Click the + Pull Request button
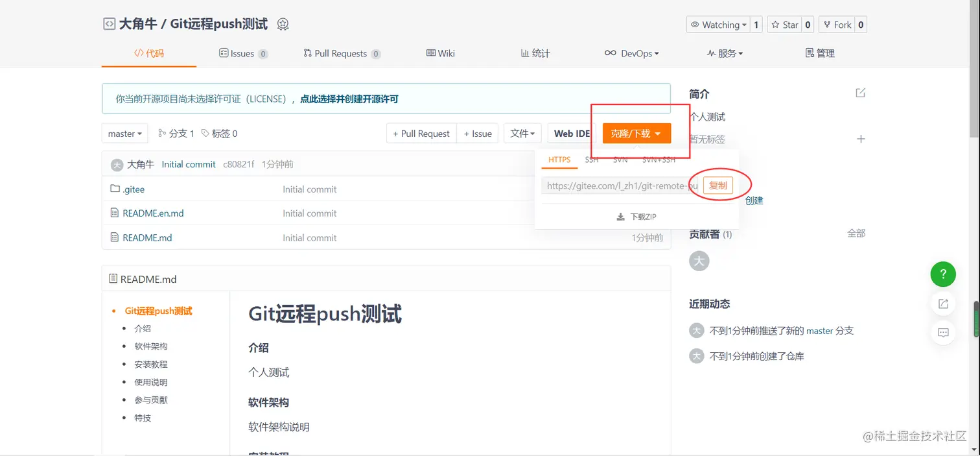This screenshot has height=456, width=980. click(421, 134)
